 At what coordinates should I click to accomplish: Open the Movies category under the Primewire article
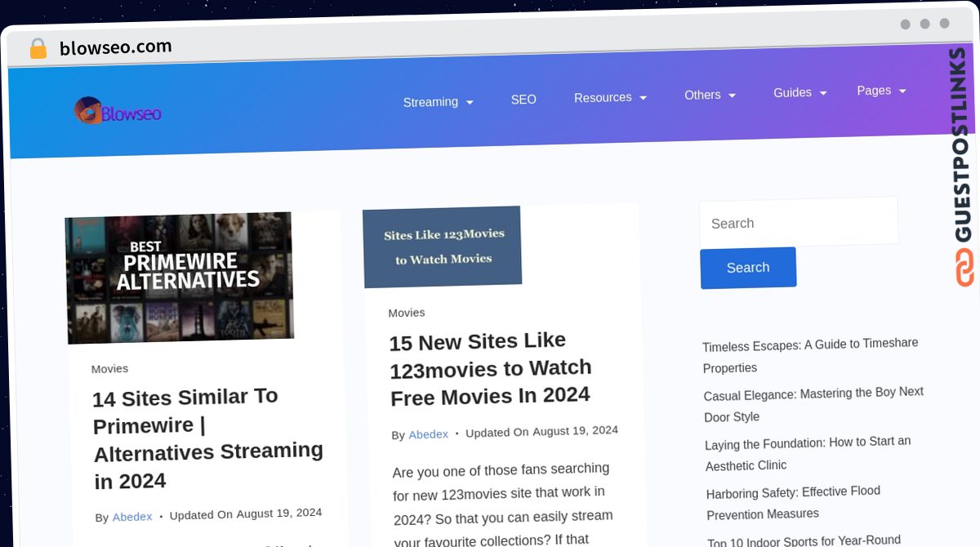click(109, 368)
